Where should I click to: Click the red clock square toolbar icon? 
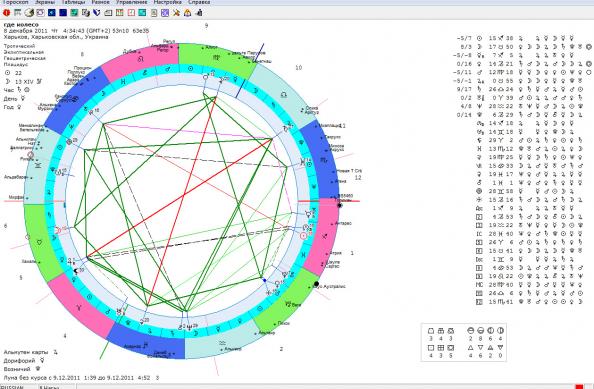point(131,13)
